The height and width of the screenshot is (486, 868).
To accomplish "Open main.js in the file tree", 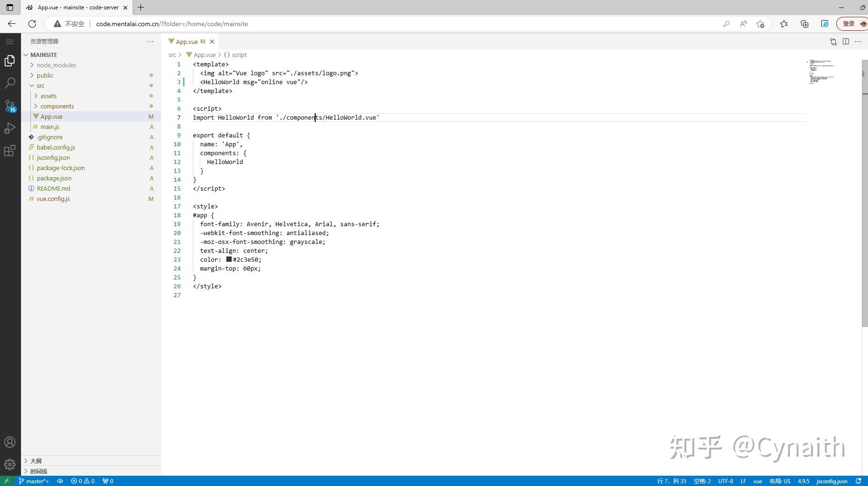I will [91, 127].
